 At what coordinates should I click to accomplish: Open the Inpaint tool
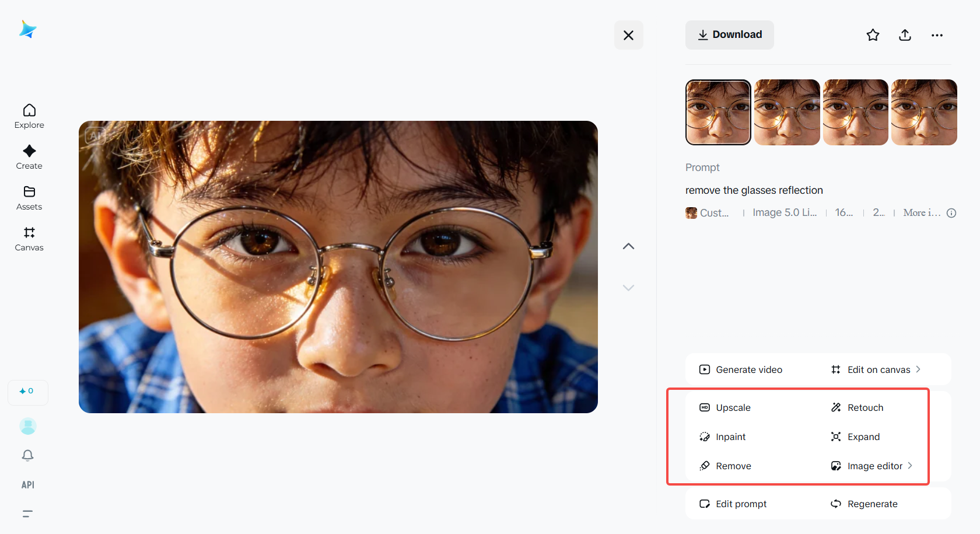click(x=722, y=437)
